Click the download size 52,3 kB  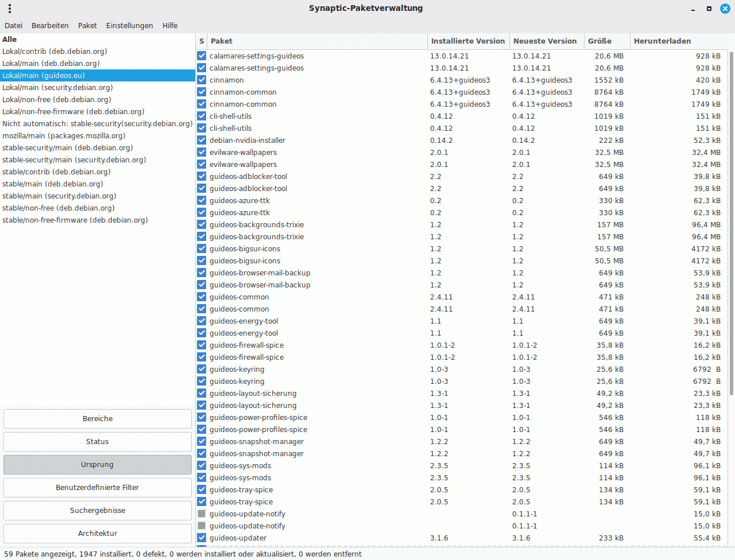coord(707,140)
